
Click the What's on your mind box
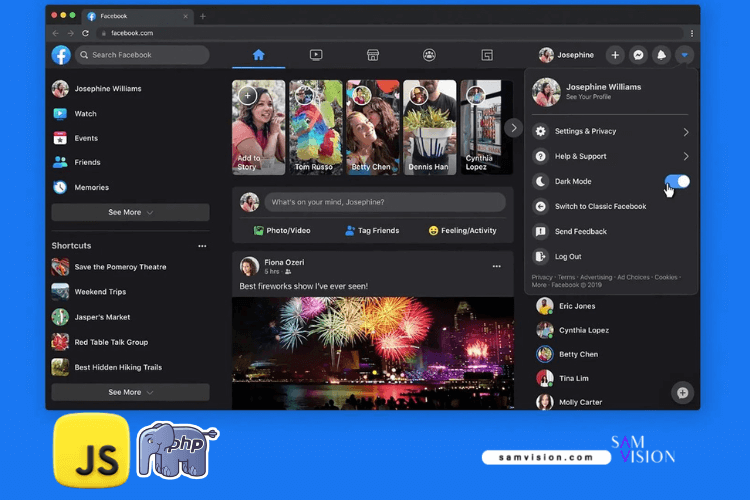385,202
